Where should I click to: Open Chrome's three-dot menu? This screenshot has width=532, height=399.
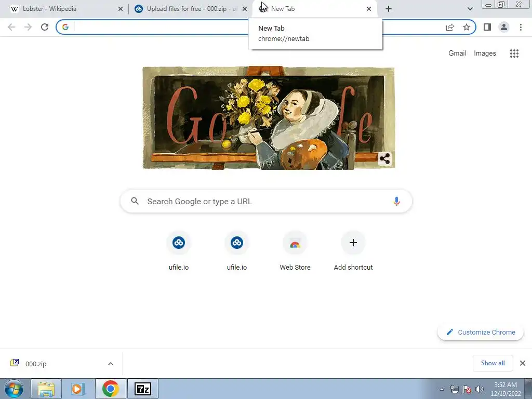(x=521, y=27)
